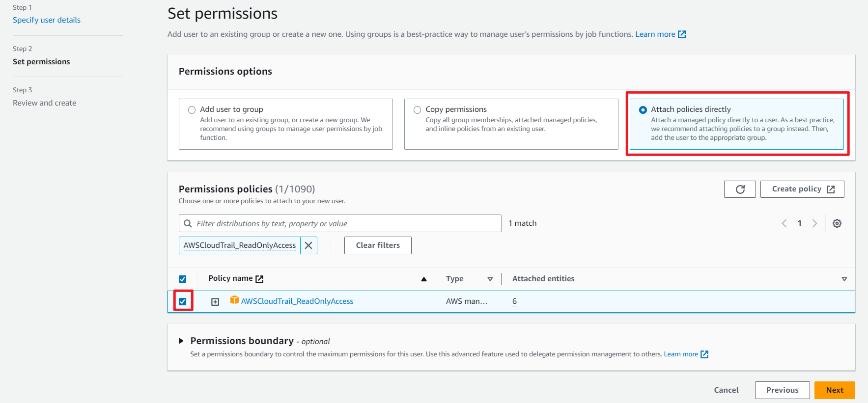868x403 pixels.
Task: Expand the Permissions boundary section
Action: 181,341
